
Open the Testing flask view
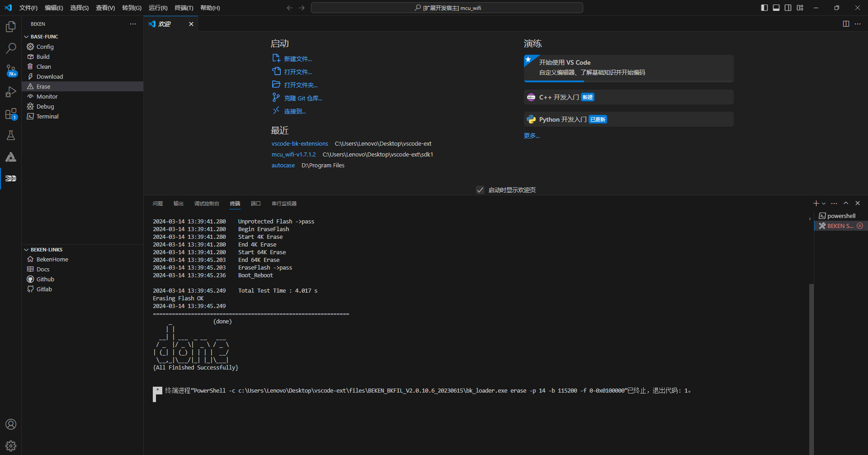pyautogui.click(x=11, y=135)
